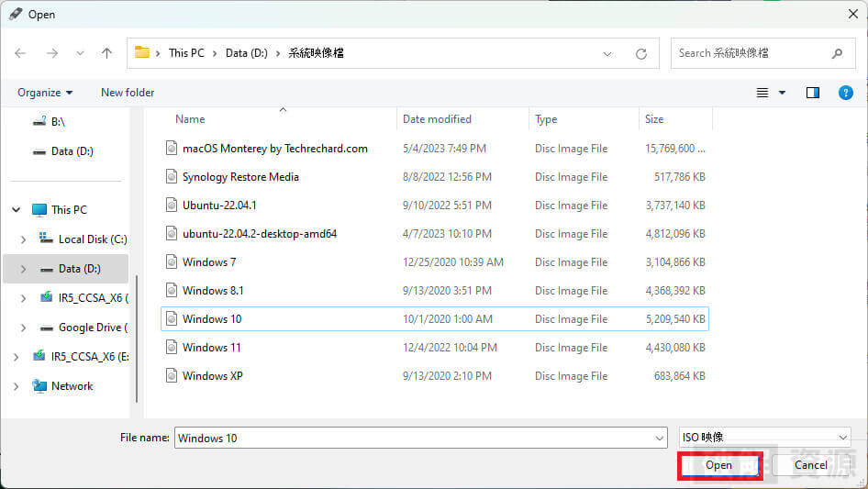Refresh the current folder listing
The height and width of the screenshot is (489, 868).
click(x=641, y=54)
